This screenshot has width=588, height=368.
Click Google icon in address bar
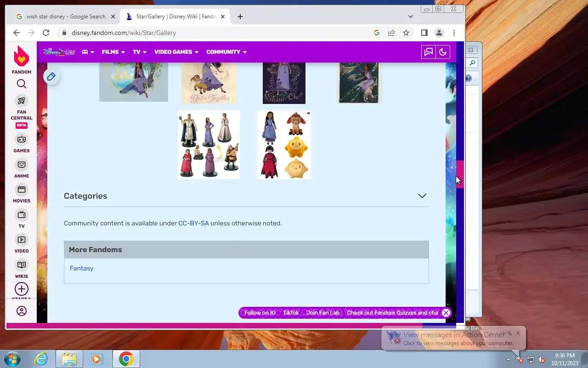[x=377, y=33]
